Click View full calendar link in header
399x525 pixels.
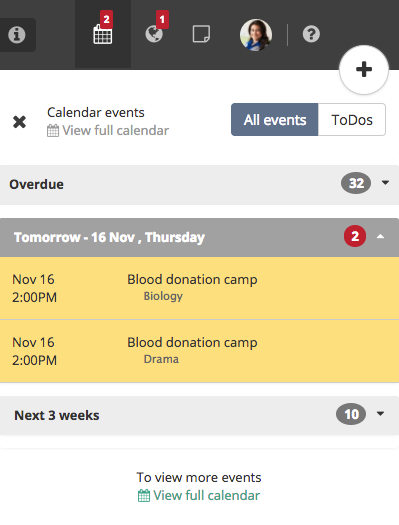(x=115, y=131)
